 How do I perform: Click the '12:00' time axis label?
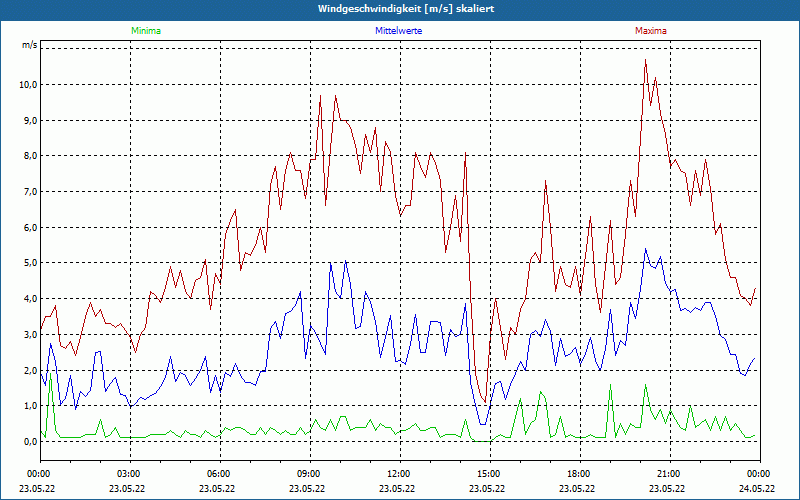pos(400,474)
